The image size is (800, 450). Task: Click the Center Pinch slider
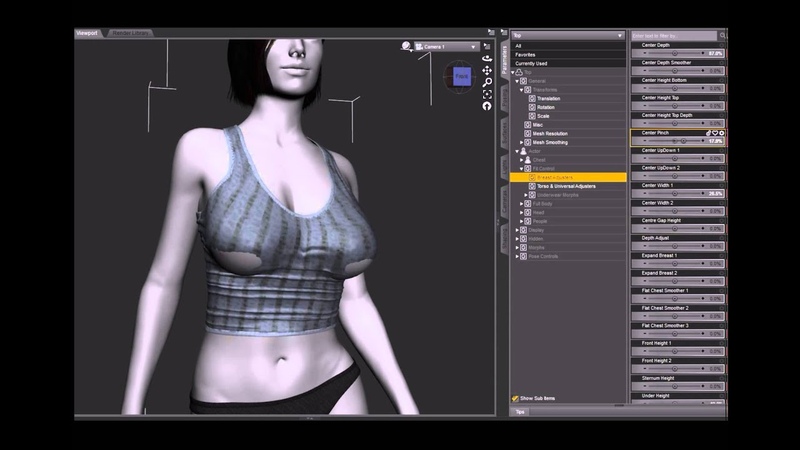click(678, 141)
